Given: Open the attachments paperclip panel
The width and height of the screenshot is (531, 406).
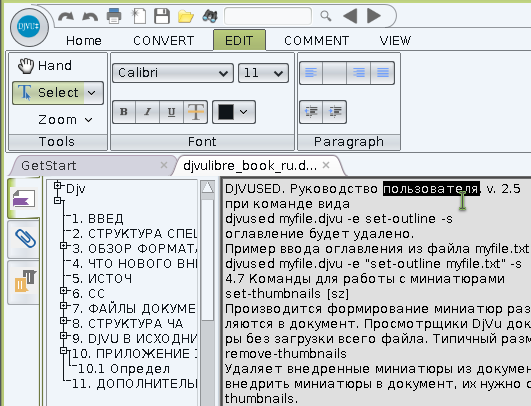Looking at the screenshot, I should (25, 238).
